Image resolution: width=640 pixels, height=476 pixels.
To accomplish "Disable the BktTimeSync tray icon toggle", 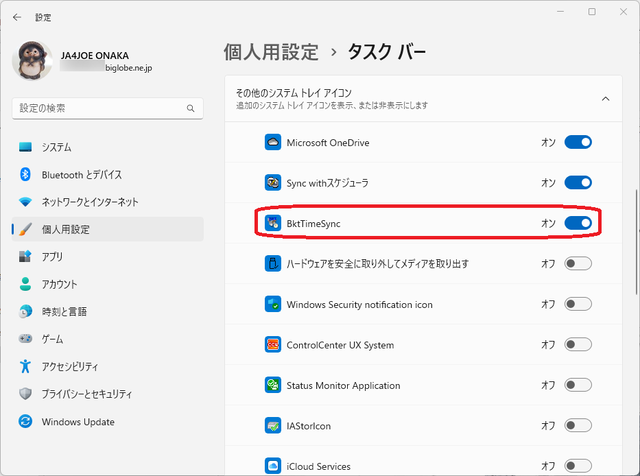I will coord(578,223).
